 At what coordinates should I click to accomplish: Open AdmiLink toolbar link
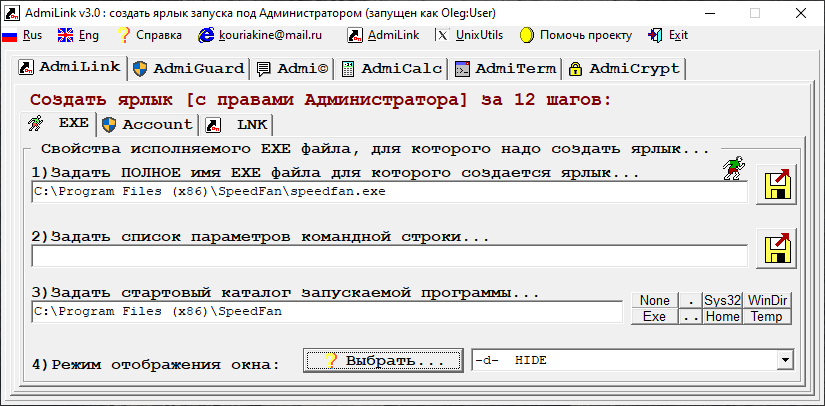click(384, 35)
